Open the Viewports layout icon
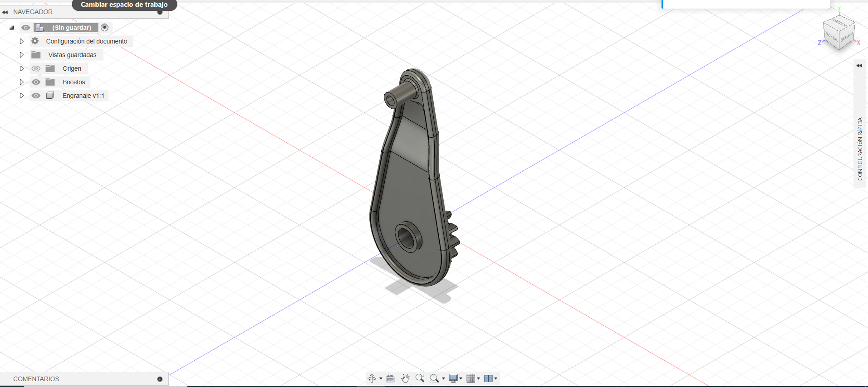 [488, 378]
